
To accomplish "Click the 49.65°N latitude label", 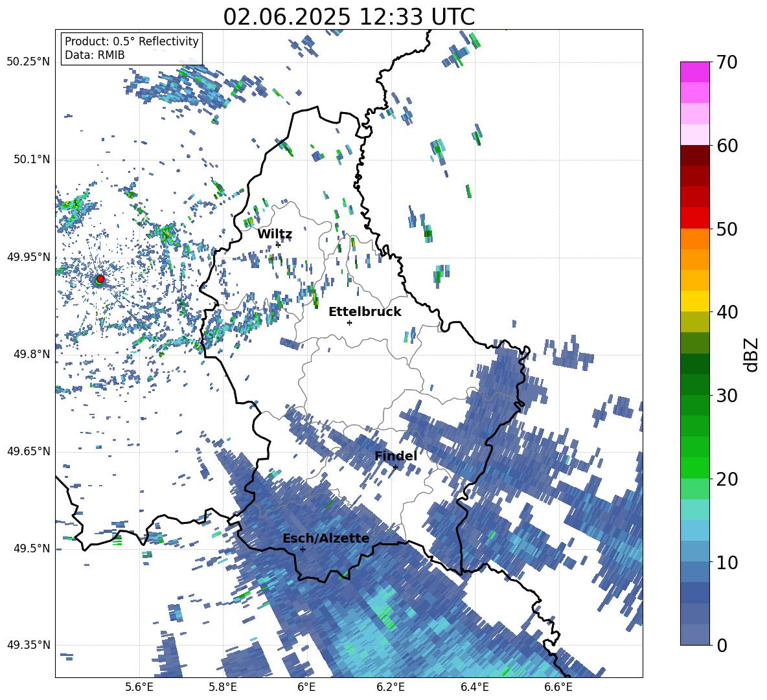I will coord(29,451).
